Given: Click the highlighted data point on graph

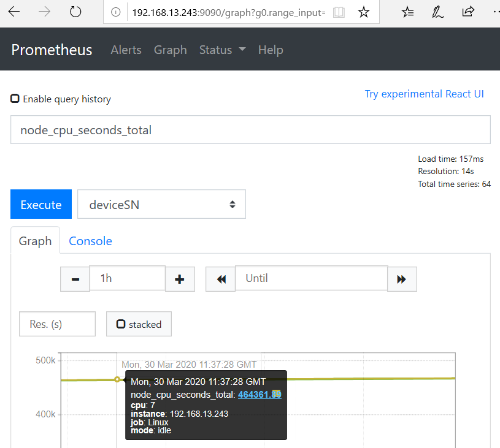Looking at the screenshot, I should 117,379.
